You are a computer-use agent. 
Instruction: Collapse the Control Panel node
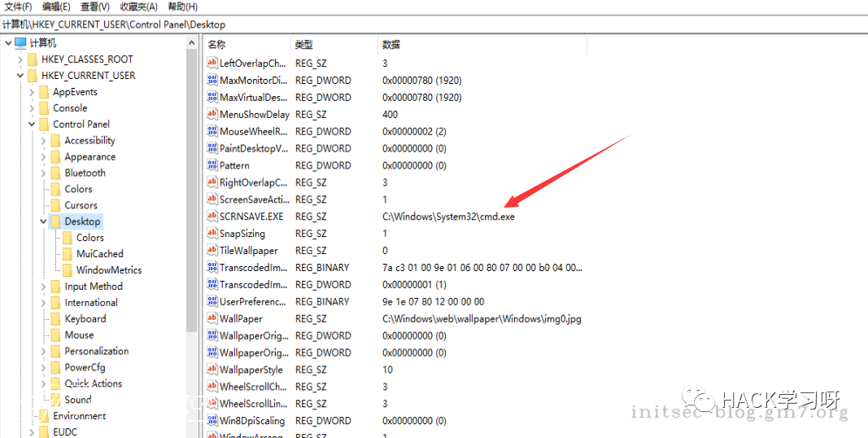tap(32, 125)
